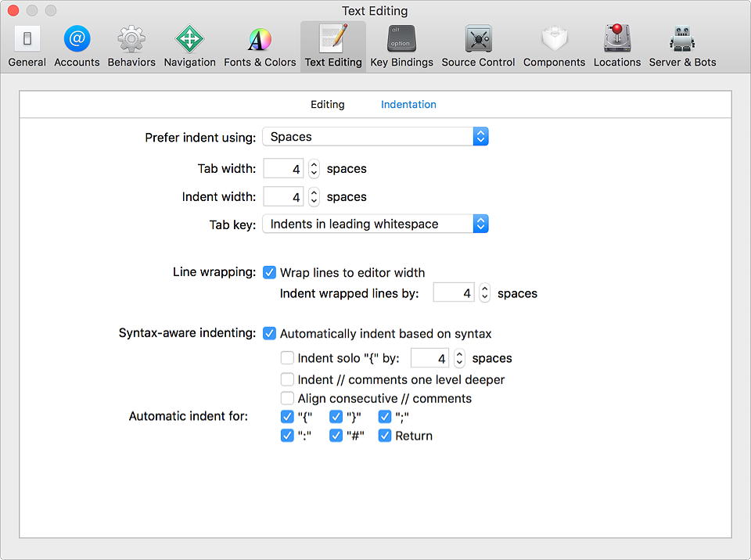Toggle automatic indent for ";"

point(385,417)
